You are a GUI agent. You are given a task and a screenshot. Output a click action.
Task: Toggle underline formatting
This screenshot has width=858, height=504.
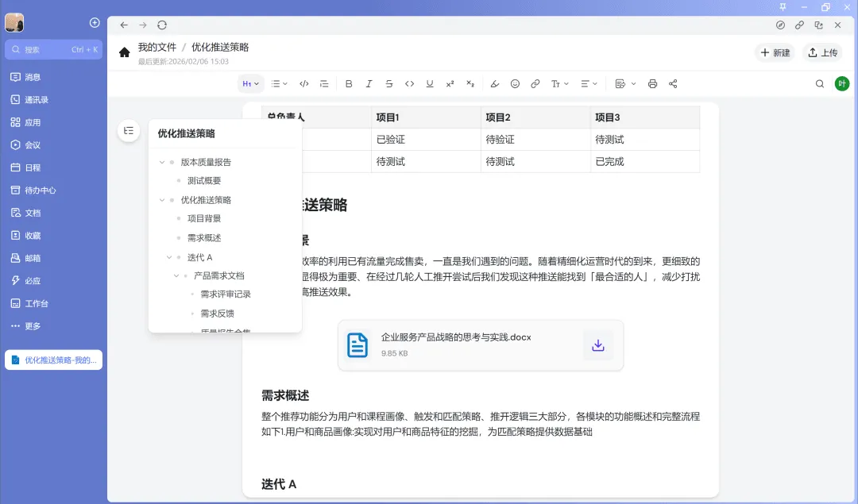pyautogui.click(x=430, y=83)
